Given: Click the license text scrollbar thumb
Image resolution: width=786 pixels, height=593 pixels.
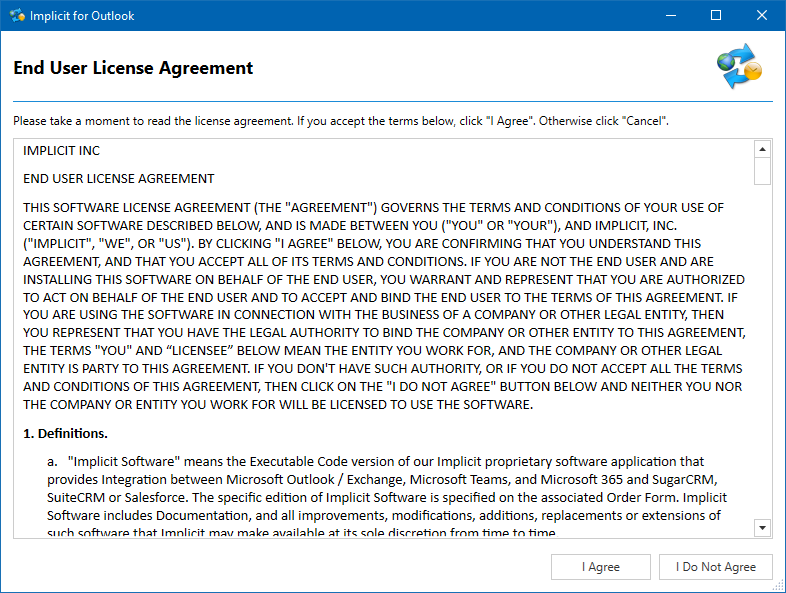Looking at the screenshot, I should (762, 171).
